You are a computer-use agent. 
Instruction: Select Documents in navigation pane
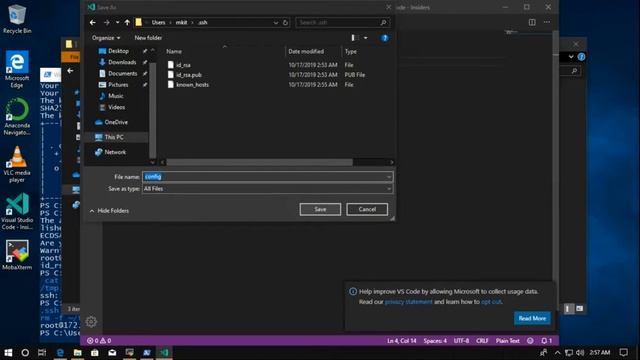pos(122,73)
